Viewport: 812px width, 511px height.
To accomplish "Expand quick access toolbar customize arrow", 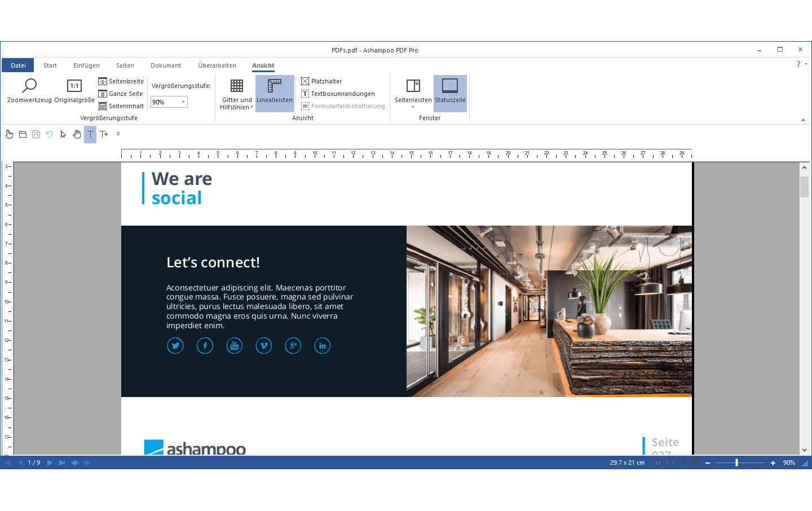I will [x=118, y=134].
